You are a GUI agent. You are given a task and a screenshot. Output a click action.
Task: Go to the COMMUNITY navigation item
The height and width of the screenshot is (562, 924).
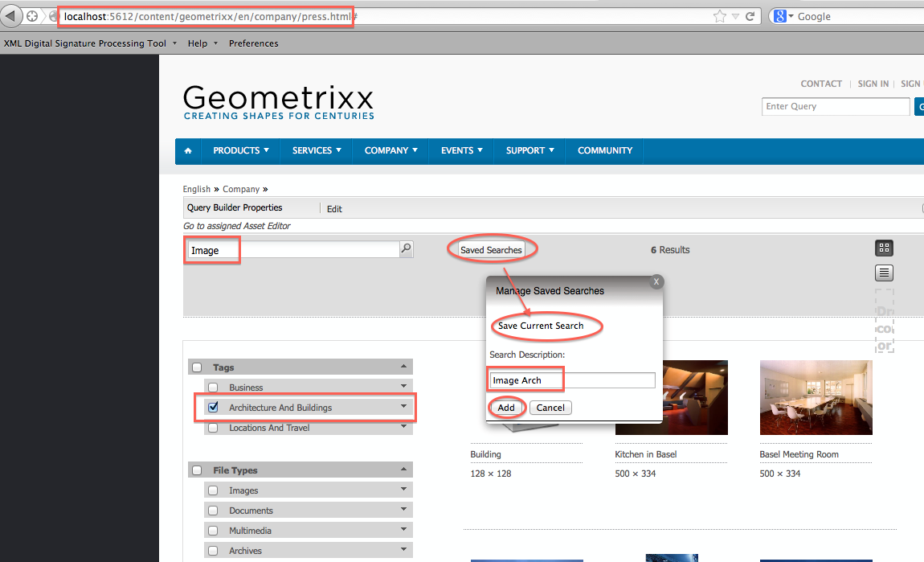pos(604,151)
